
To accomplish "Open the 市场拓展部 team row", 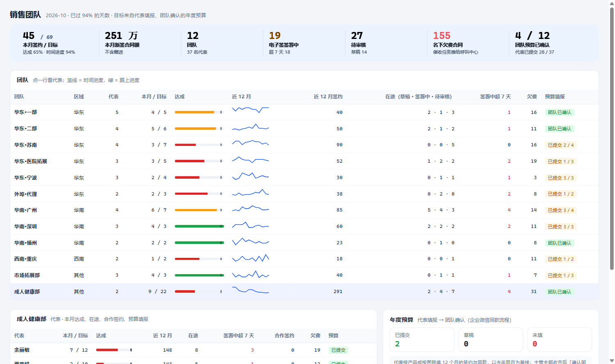I will pyautogui.click(x=304, y=275).
